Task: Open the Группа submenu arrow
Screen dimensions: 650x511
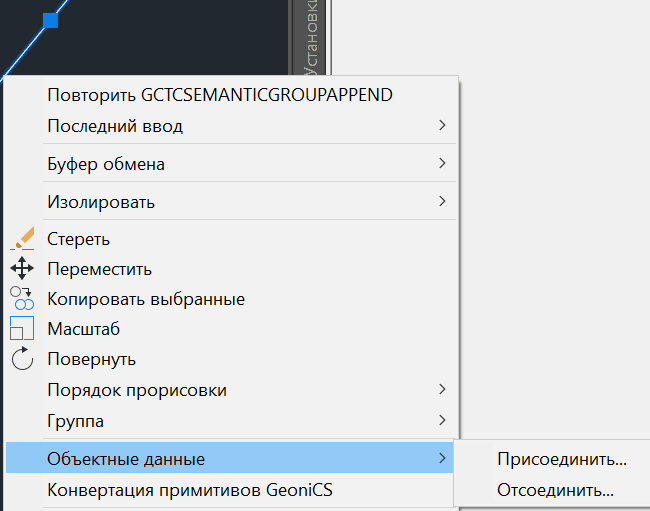Action: (441, 420)
